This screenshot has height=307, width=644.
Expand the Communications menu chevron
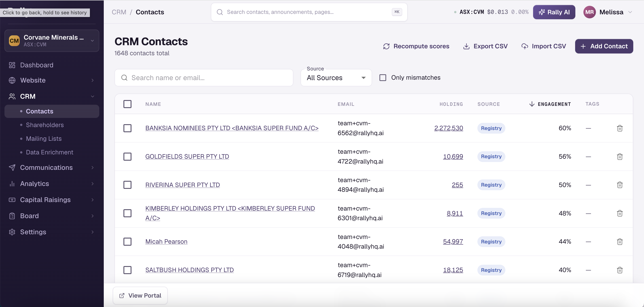click(93, 168)
